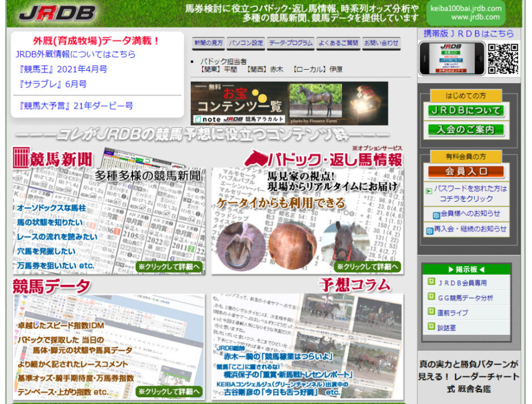
Task: Click the 入会のご案内 button
Action: 465,130
